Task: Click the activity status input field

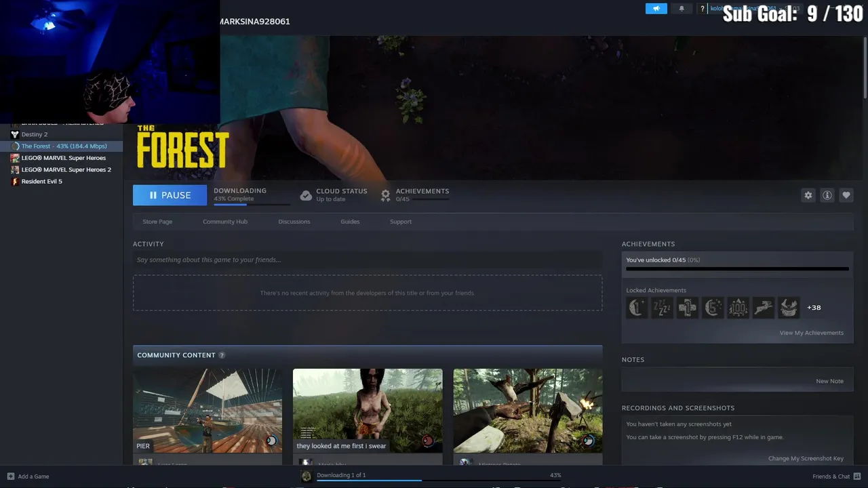Action: pyautogui.click(x=368, y=260)
